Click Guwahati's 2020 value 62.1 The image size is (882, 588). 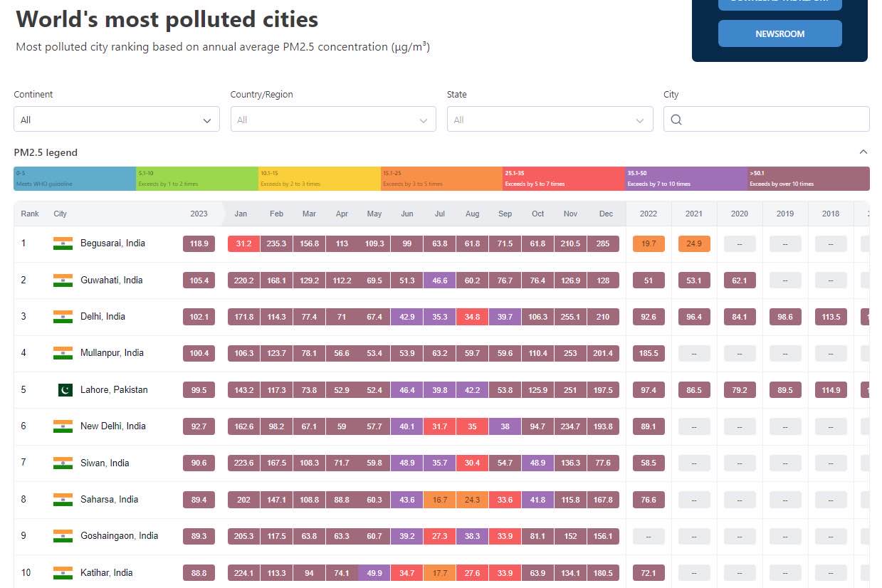click(740, 280)
